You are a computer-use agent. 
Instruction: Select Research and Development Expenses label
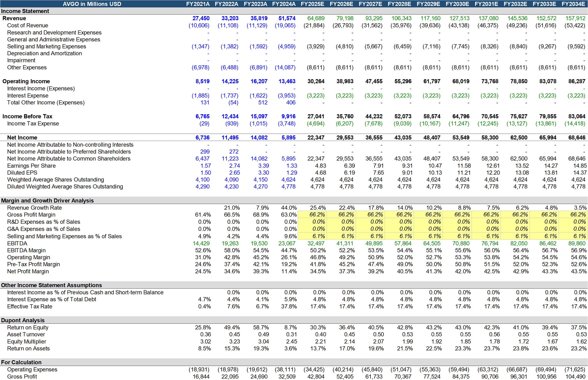click(x=54, y=33)
